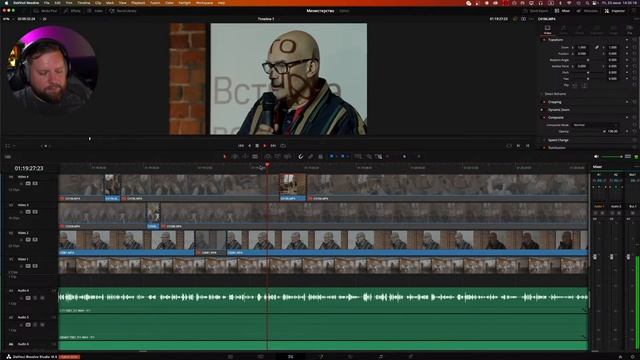640x360 pixels.
Task: Expand the Speed Change section
Action: pos(558,140)
